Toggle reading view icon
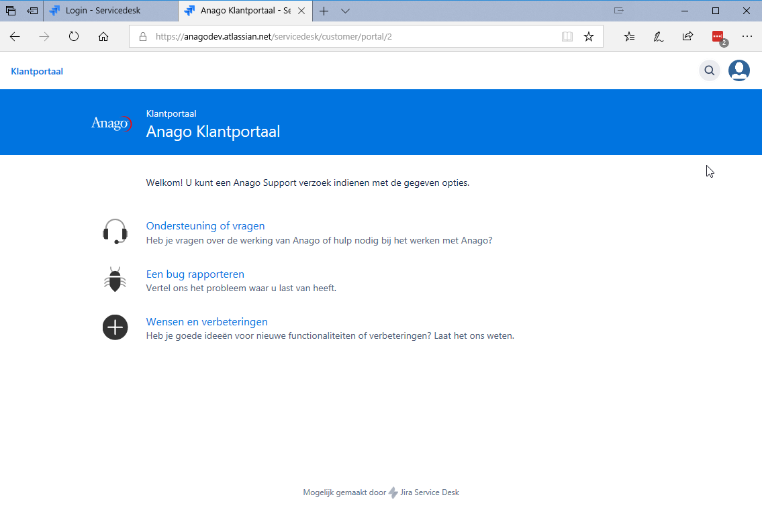 tap(567, 36)
